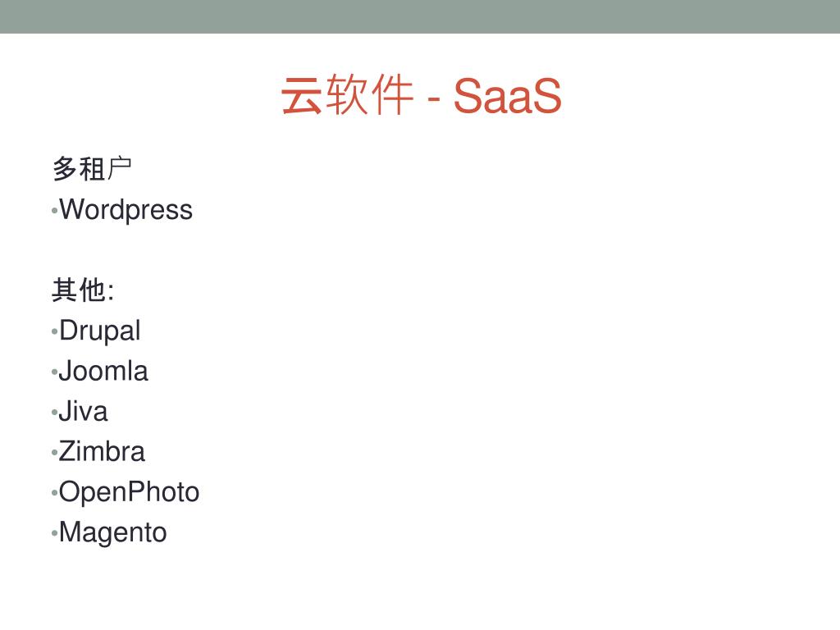This screenshot has height=630, width=840.
Task: Select the Joomla list item
Action: 103,371
